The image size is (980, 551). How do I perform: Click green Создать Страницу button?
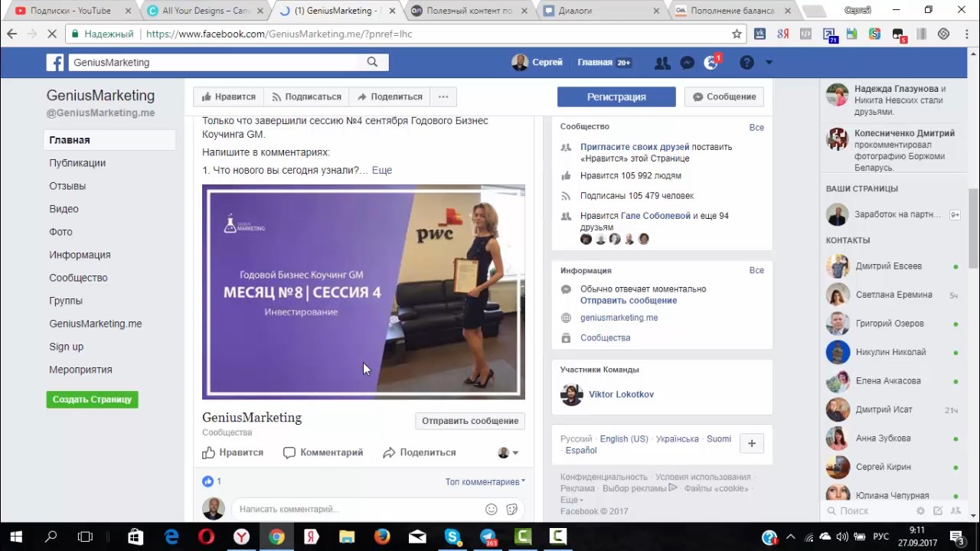click(x=92, y=399)
